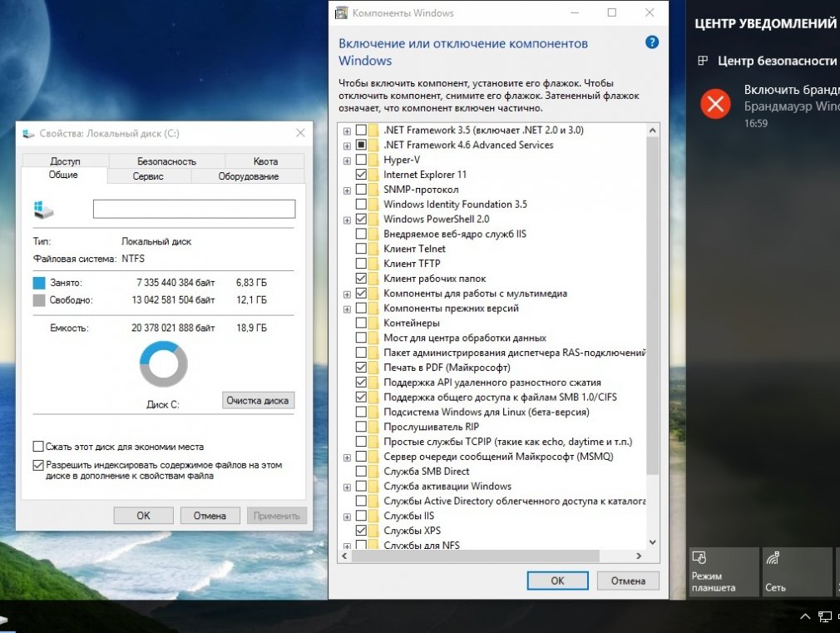Image resolution: width=840 pixels, height=633 pixels.
Task: Toggle the Hyper-V checkbox
Action: pos(361,160)
